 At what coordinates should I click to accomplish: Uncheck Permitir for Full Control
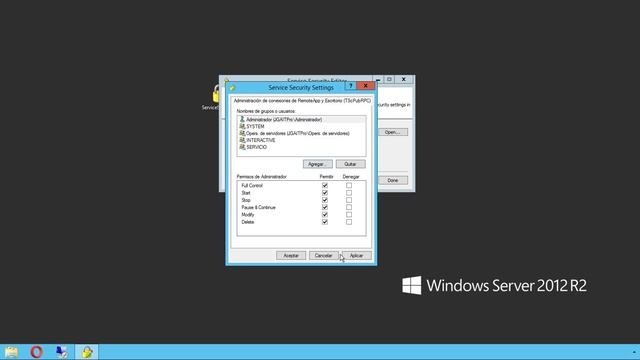pyautogui.click(x=325, y=185)
